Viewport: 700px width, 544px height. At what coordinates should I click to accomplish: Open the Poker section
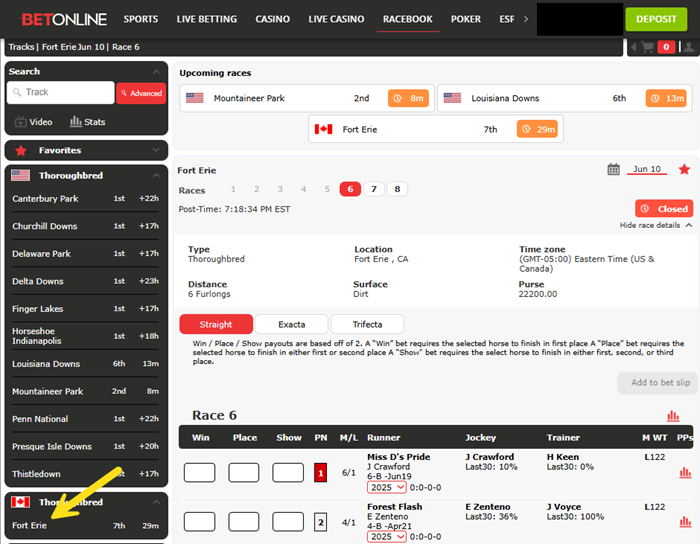[x=466, y=19]
